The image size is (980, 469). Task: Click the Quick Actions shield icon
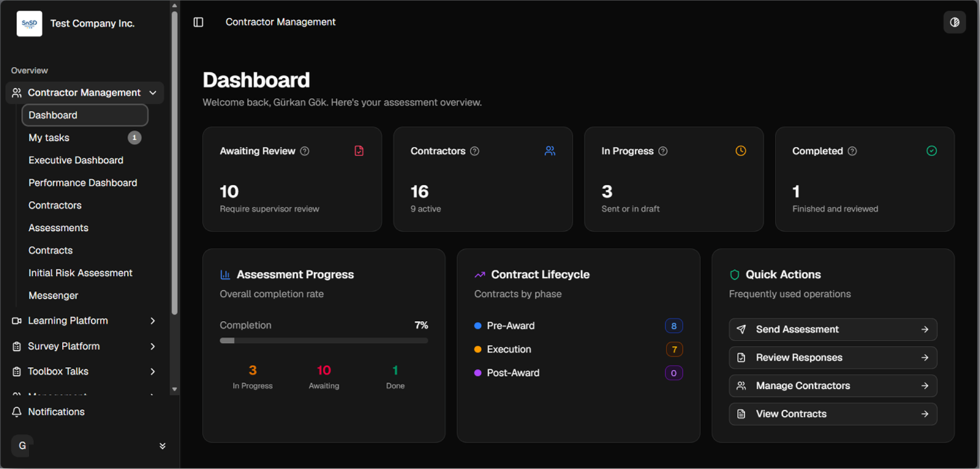tap(734, 275)
